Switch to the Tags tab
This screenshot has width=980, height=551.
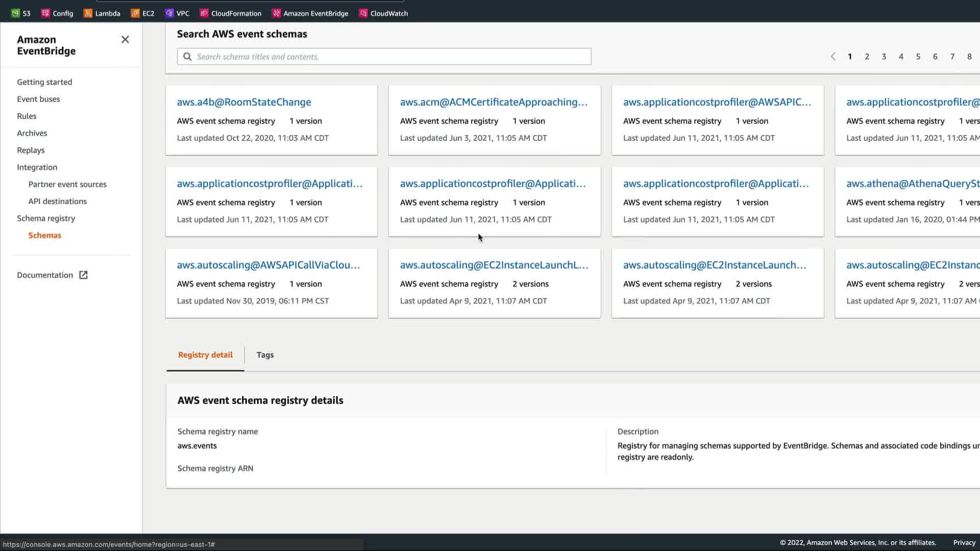[265, 355]
